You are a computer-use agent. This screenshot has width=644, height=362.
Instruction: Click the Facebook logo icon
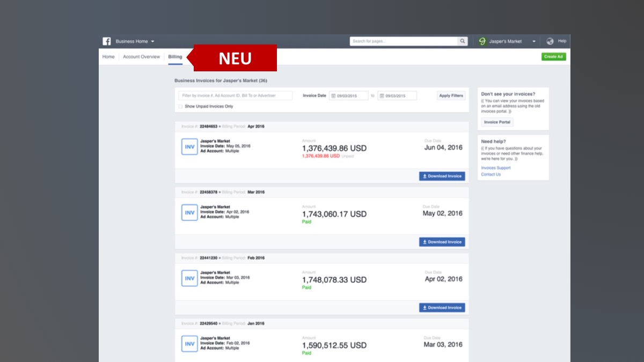tap(107, 41)
